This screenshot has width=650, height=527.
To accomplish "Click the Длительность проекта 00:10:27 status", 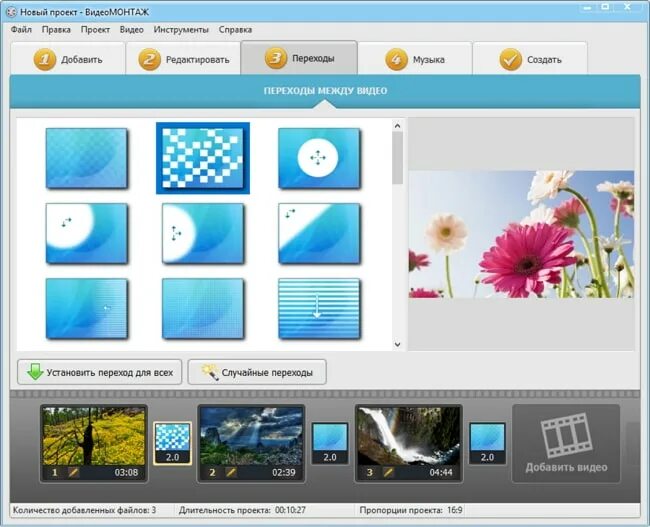I will point(242,510).
